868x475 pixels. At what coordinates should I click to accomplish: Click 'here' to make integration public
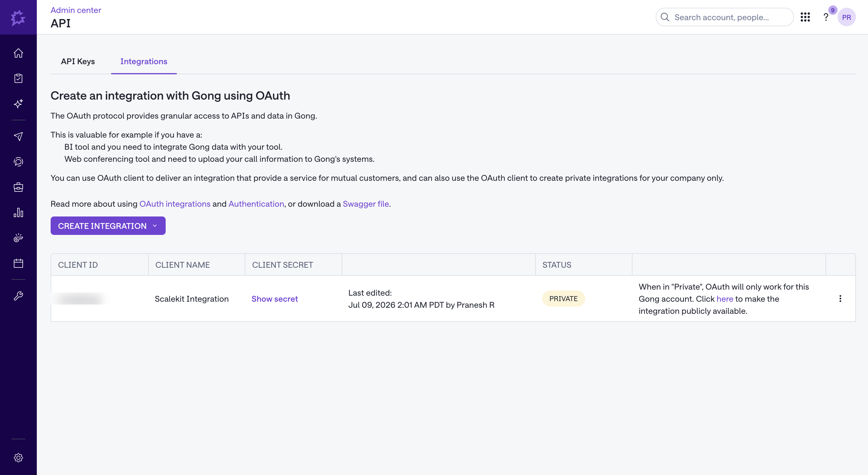(725, 299)
